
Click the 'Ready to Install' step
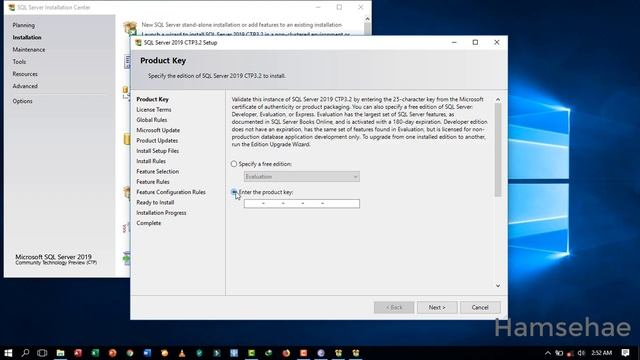tap(155, 202)
